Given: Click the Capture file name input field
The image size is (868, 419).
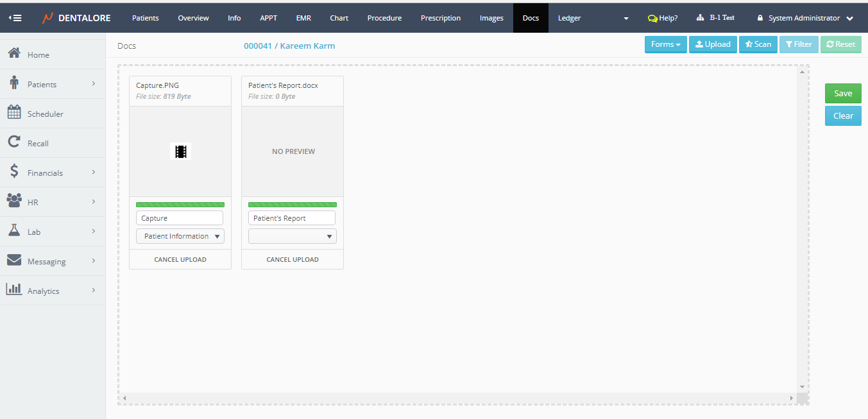Looking at the screenshot, I should pyautogui.click(x=180, y=218).
